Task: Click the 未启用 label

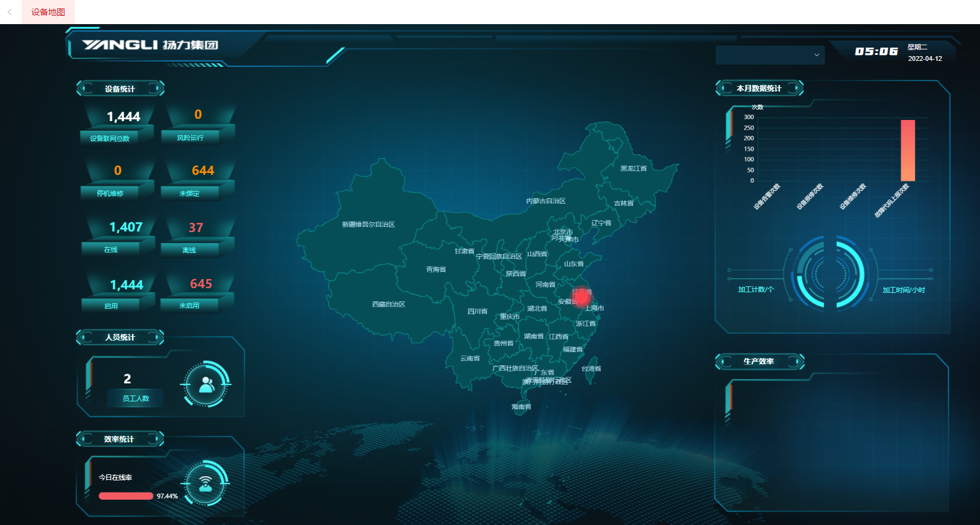Action: coord(189,306)
